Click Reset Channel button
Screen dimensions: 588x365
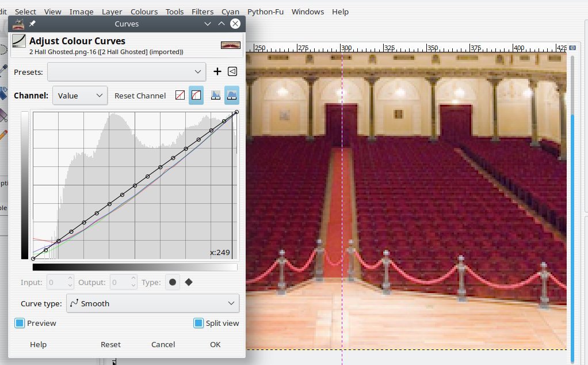140,96
